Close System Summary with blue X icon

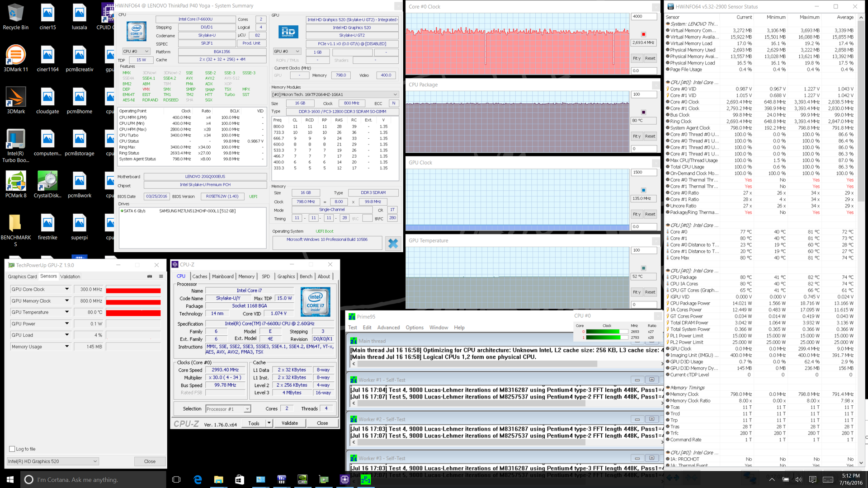point(393,243)
